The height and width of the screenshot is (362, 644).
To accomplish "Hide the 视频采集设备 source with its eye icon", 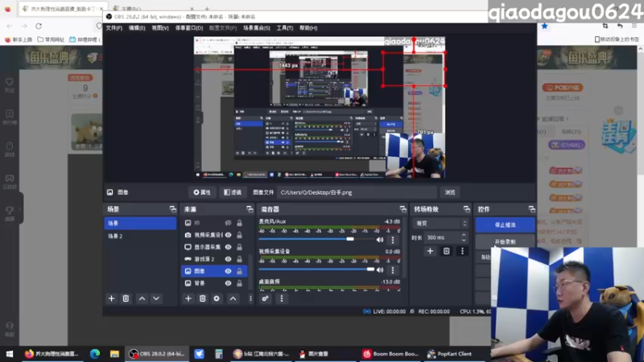I will coord(228,235).
